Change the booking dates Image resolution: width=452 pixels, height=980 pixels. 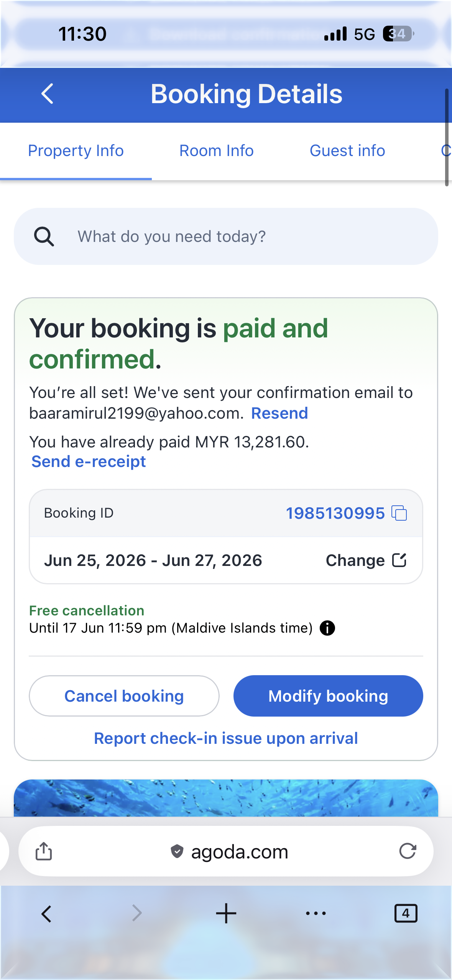[x=366, y=561]
